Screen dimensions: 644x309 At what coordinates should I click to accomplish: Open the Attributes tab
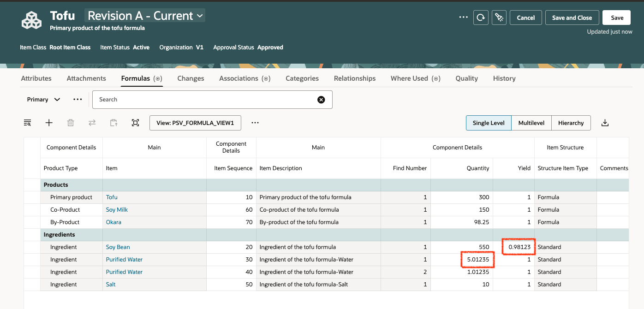point(36,78)
